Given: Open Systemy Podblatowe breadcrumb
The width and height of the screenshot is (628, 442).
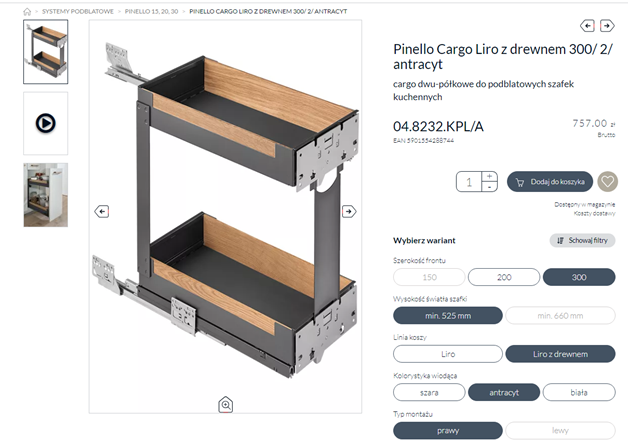Looking at the screenshot, I should (77, 11).
